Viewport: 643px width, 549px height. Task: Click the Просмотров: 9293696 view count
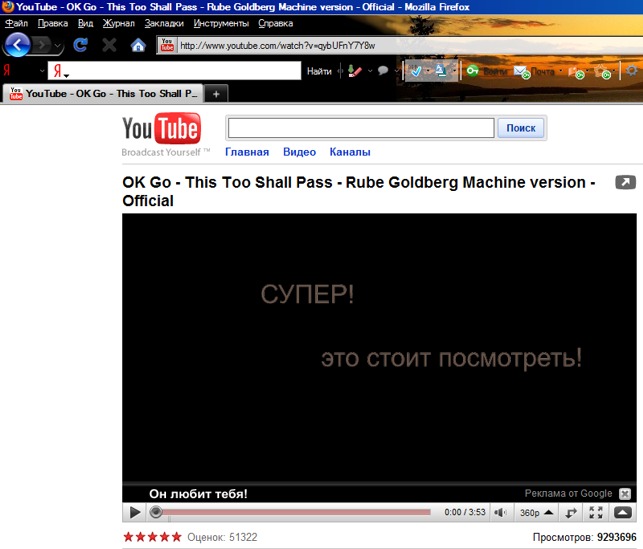coord(584,537)
